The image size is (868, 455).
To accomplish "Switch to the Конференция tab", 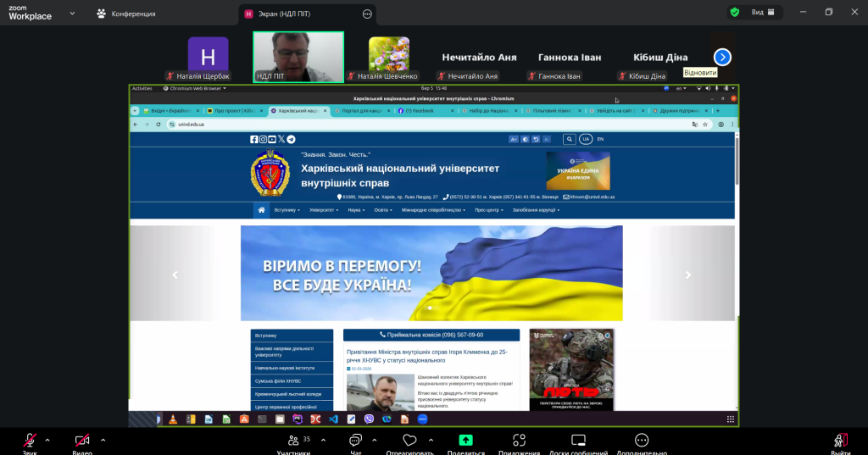I will (x=125, y=14).
